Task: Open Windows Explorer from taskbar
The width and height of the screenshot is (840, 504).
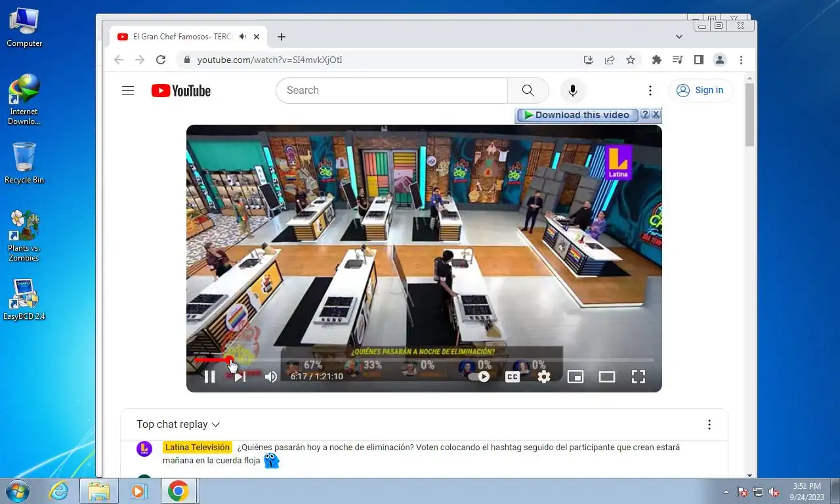Action: coord(99,491)
